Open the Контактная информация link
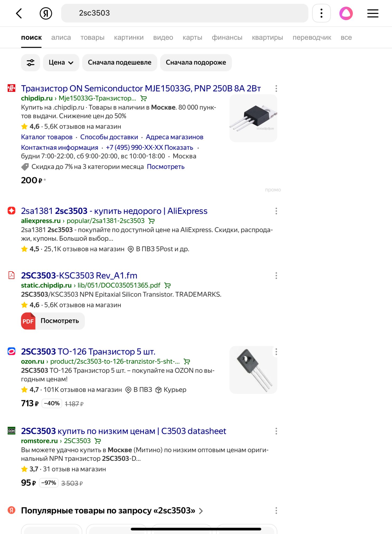This screenshot has width=392, height=534. click(59, 147)
